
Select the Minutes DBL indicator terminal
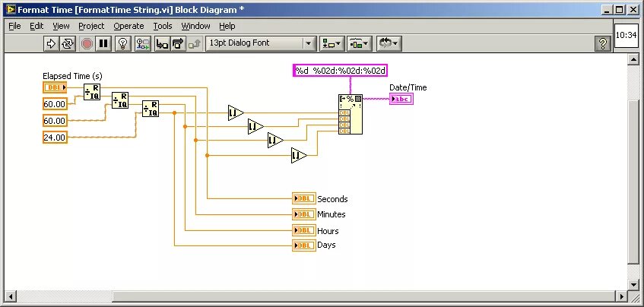tap(304, 214)
